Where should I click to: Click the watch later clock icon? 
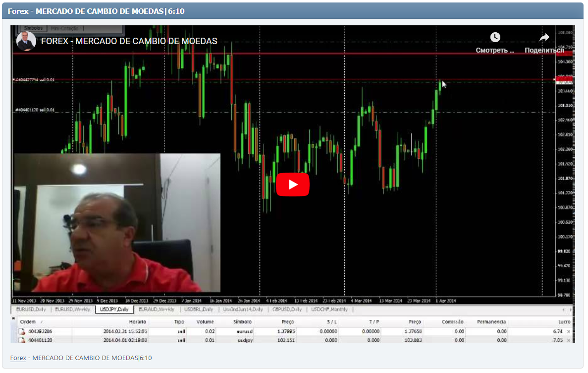click(x=495, y=37)
